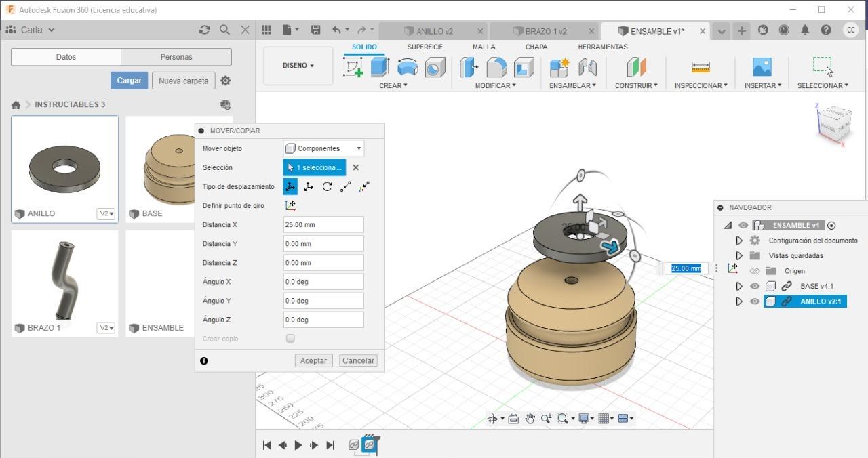Refresh the data panel
Screen dimensions: 868x458
click(204, 30)
